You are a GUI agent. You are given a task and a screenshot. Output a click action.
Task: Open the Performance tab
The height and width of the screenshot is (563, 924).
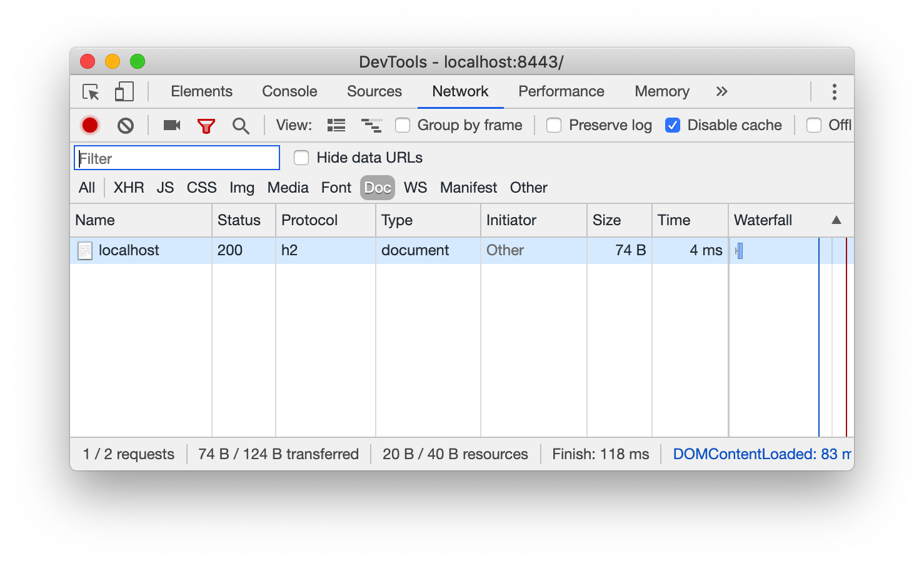coord(561,91)
